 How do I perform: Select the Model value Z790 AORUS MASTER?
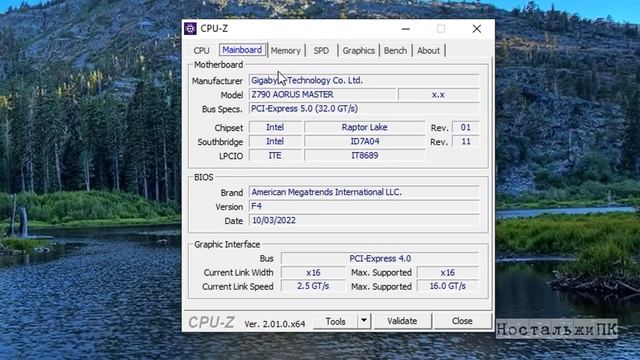pyautogui.click(x=322, y=94)
